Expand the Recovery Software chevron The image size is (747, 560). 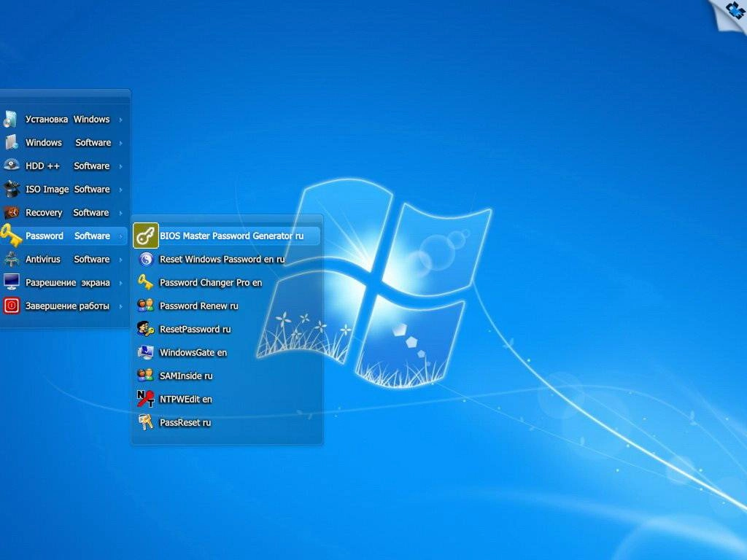tap(123, 212)
